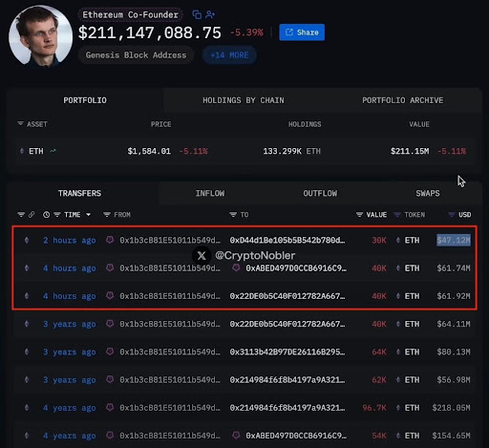Viewport: 489px width, 448px height.
Task: Open '3 years ago' link in $80.13M row
Action: (x=70, y=352)
